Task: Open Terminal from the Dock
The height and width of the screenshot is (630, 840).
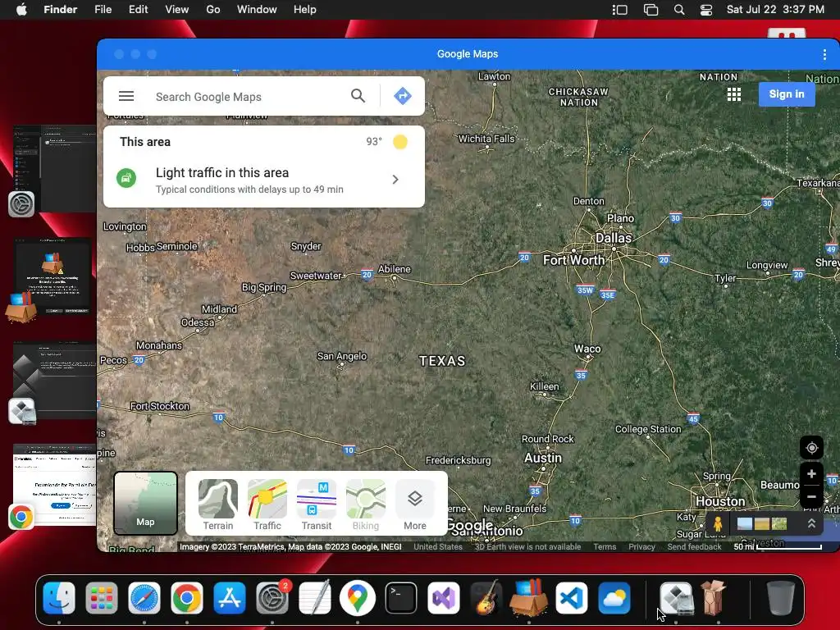Action: [x=400, y=598]
